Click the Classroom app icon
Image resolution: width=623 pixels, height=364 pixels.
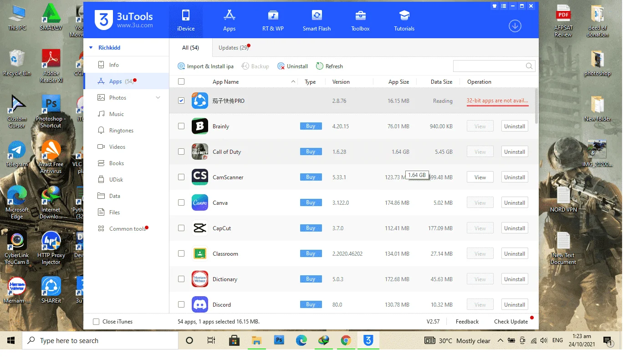[x=199, y=253]
